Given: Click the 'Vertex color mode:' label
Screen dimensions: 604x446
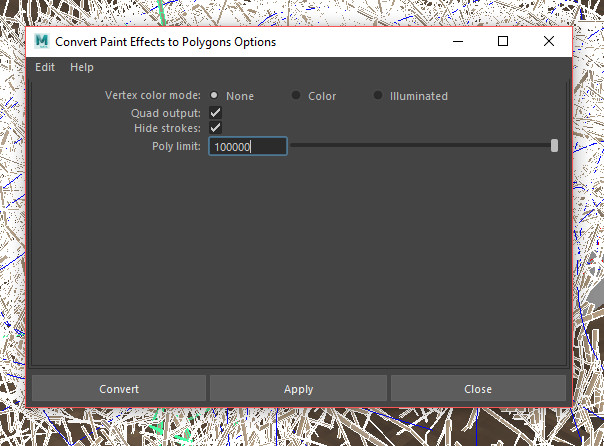Looking at the screenshot, I should pyautogui.click(x=153, y=95).
